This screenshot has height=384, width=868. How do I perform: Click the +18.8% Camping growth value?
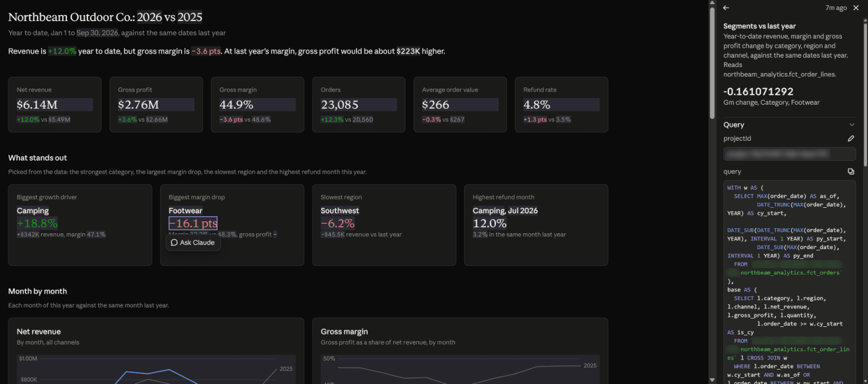37,223
